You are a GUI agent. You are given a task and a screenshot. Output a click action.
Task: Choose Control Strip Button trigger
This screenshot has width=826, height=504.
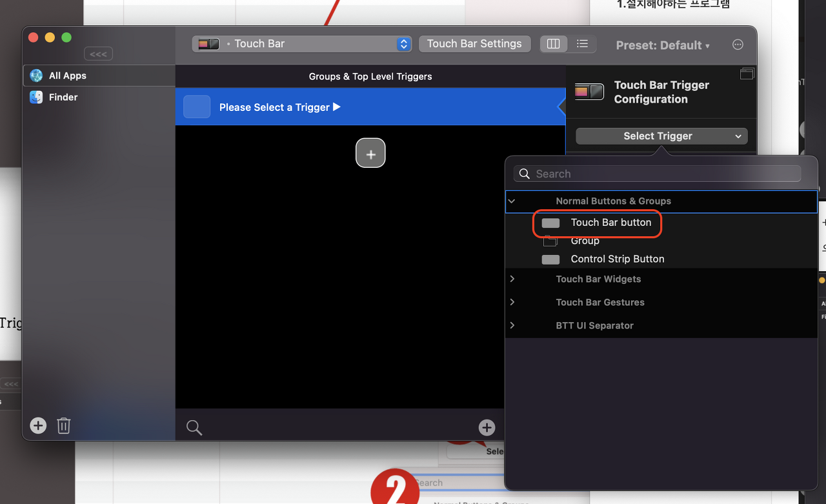tap(618, 259)
